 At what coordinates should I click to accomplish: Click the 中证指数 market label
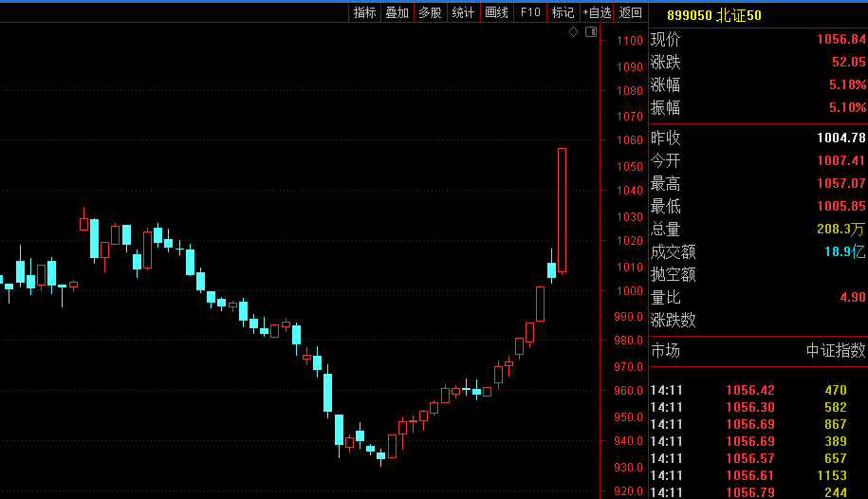[x=836, y=351]
